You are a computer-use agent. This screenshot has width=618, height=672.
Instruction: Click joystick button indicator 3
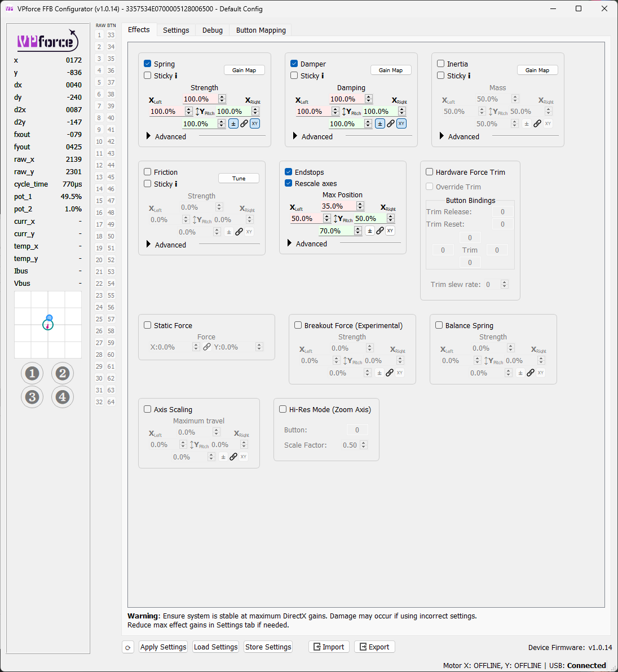click(x=32, y=397)
